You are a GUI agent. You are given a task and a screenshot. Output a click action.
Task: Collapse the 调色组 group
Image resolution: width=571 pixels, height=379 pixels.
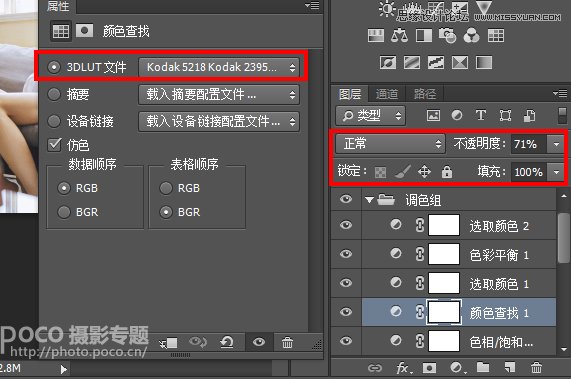pos(369,200)
